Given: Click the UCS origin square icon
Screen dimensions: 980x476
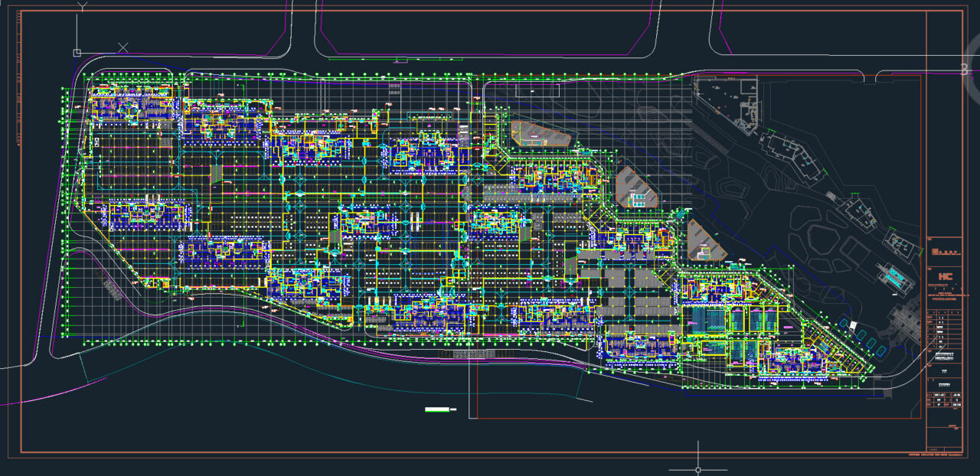Looking at the screenshot, I should point(77,53).
